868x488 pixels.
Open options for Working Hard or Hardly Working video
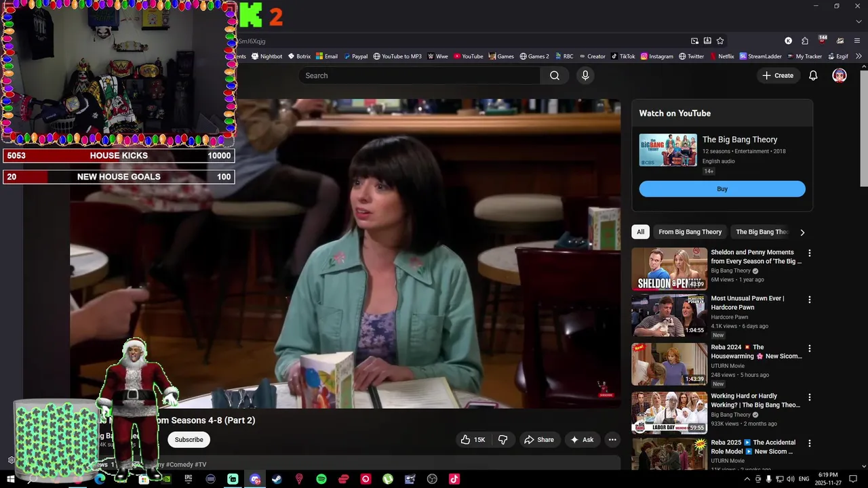[809, 397]
